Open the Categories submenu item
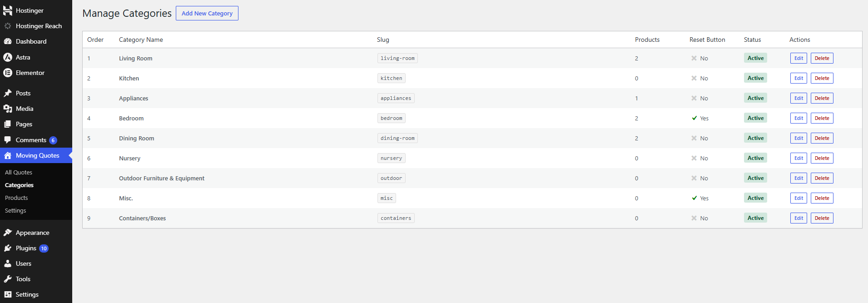 [19, 185]
